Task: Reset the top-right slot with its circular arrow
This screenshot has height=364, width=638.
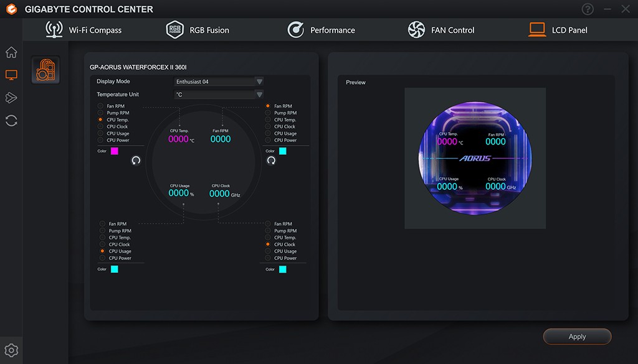Action: [271, 160]
